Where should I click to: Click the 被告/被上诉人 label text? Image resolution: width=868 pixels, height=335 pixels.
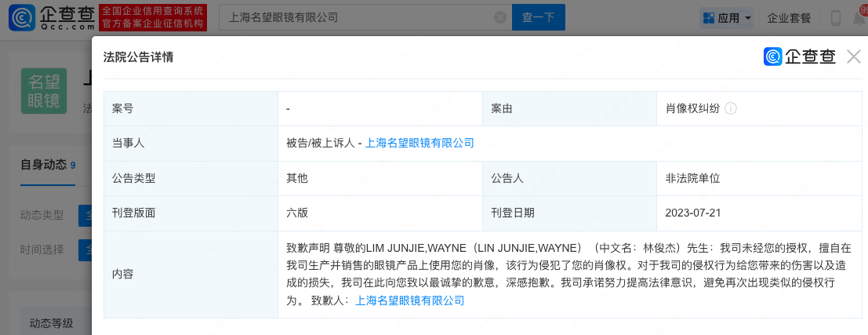321,144
